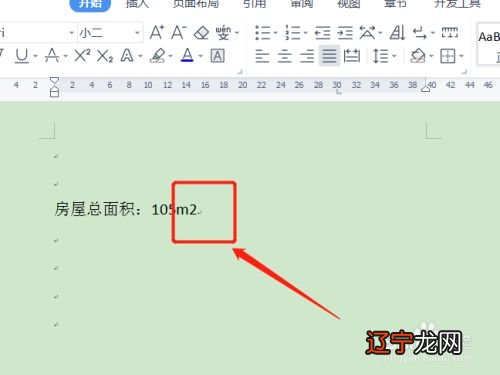Expand the bullet list dropdown arrow
500x375 pixels.
click(275, 33)
